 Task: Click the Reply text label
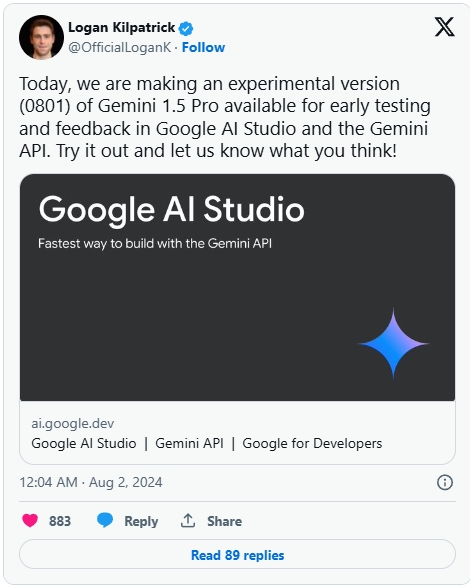pyautogui.click(x=141, y=521)
